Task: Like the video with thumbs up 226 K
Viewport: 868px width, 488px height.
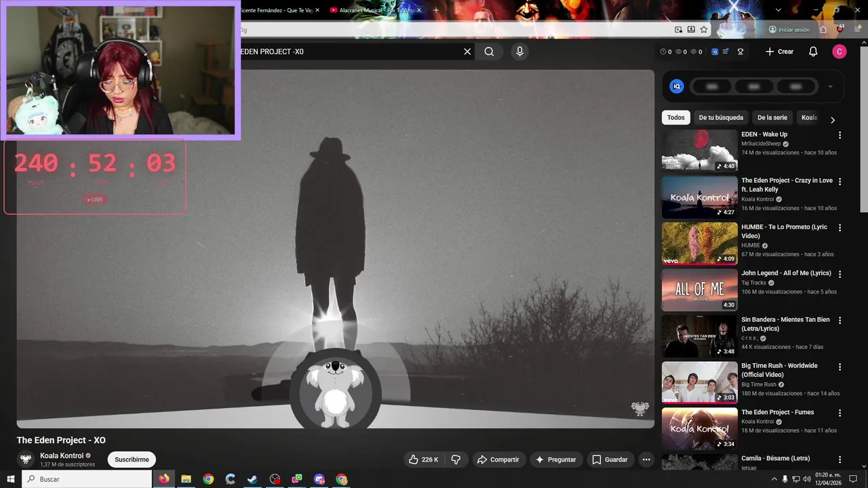Action: pyautogui.click(x=423, y=460)
